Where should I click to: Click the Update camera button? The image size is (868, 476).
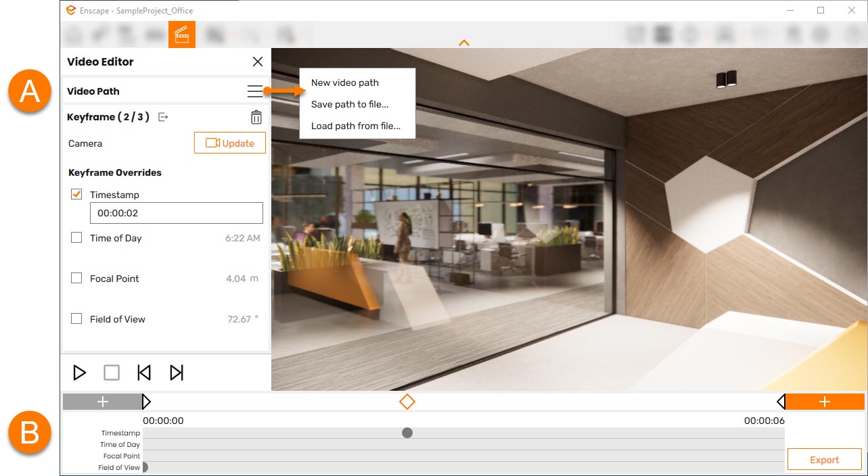coord(230,143)
